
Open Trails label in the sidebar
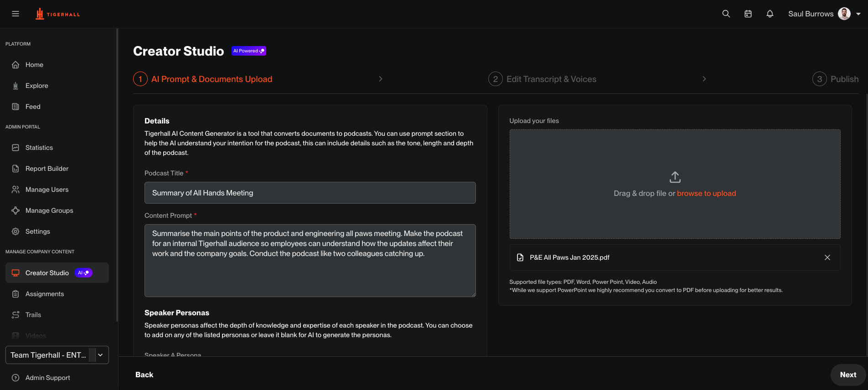click(33, 315)
